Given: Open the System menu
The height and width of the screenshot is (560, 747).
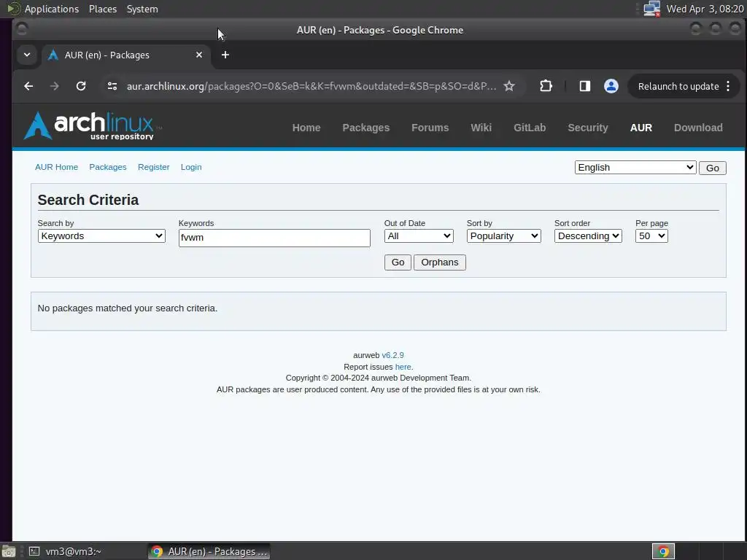Looking at the screenshot, I should click(142, 9).
